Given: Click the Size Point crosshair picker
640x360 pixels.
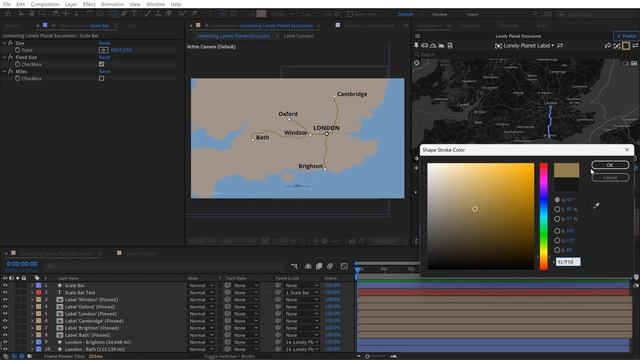Looking at the screenshot, I should [104, 50].
